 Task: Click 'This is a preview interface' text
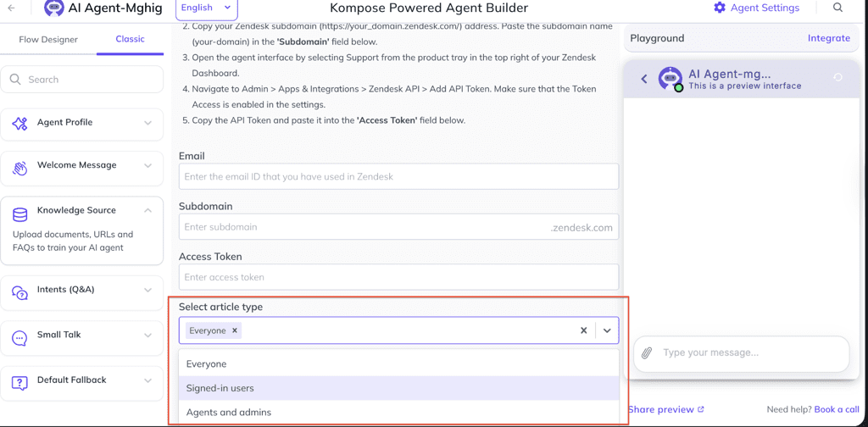tap(744, 86)
